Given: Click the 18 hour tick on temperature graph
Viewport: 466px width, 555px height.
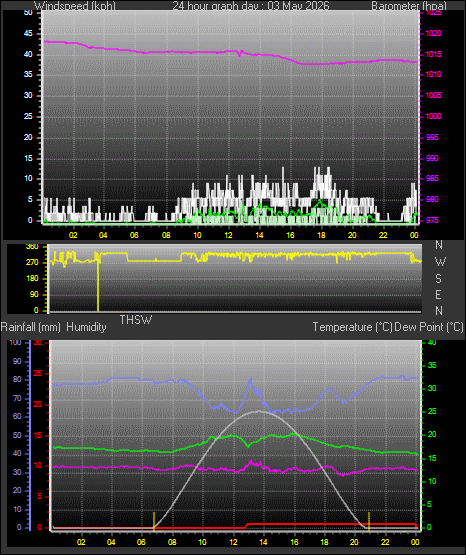Looking at the screenshot, I should [324, 542].
